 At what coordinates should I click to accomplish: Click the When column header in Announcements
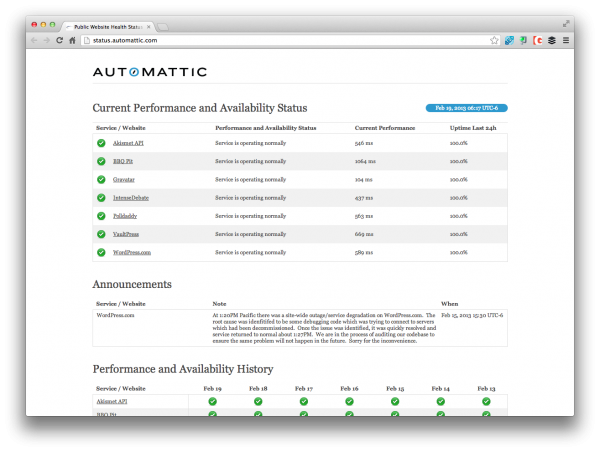[x=450, y=304]
